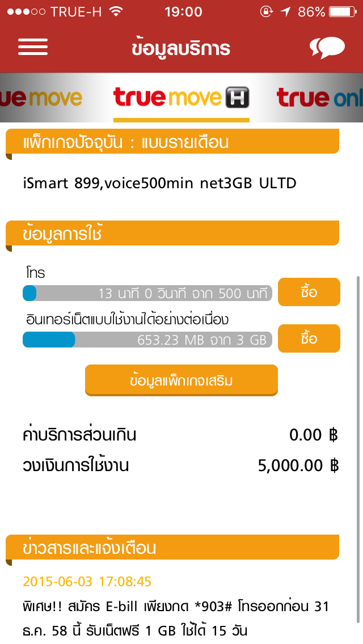This screenshot has width=363, height=644.
Task: Tap the ข่าวสารและแจ้งเตือน news header
Action: coord(172,548)
